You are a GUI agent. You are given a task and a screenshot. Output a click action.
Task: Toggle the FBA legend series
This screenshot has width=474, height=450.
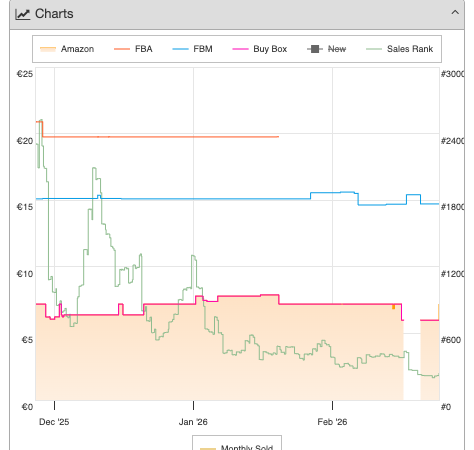point(133,49)
